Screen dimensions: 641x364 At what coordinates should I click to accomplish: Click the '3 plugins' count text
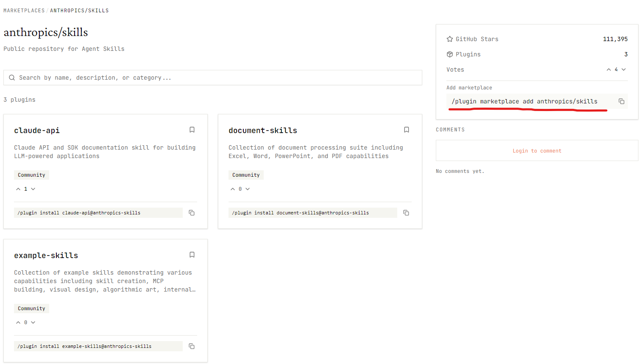point(20,100)
